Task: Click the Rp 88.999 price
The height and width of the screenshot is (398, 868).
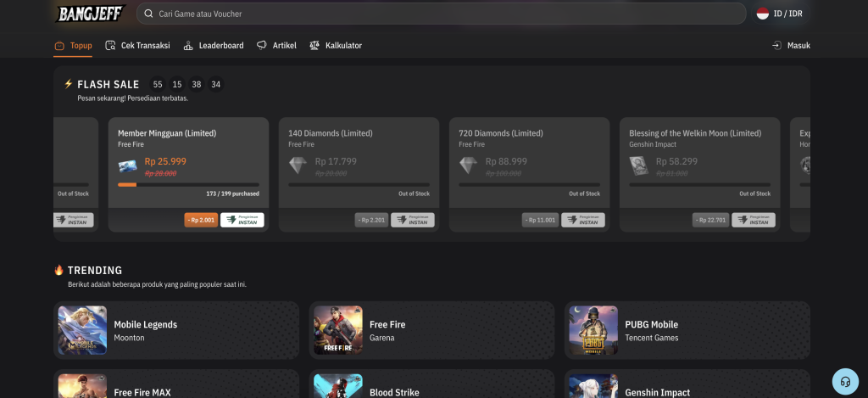Action: [x=507, y=161]
